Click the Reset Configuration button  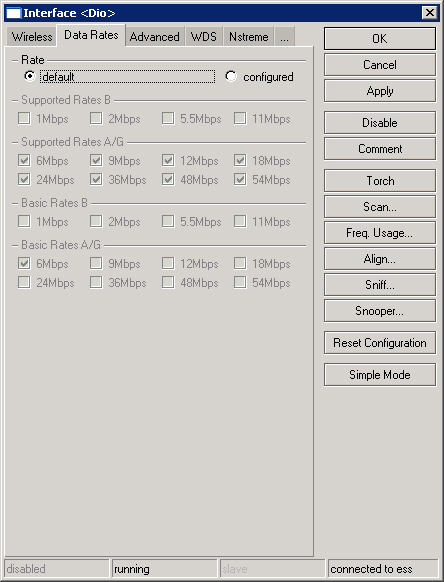(x=380, y=343)
